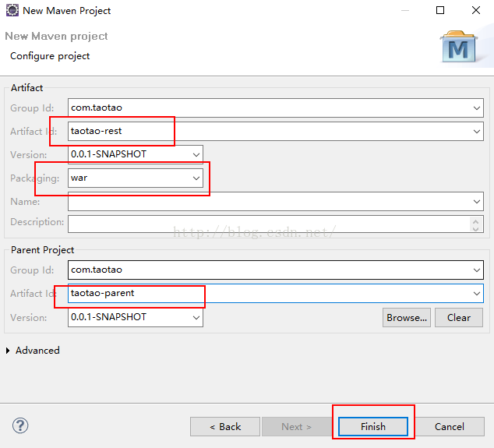The width and height of the screenshot is (494, 448).
Task: Click into the empty Name field
Action: coord(276,202)
